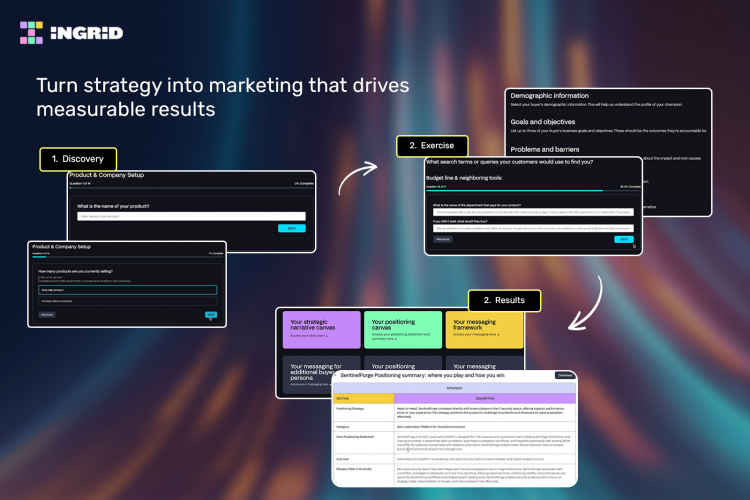Screen dimensions: 750x500
Task: Click progress bar in product name panel
Action: tap(191, 188)
